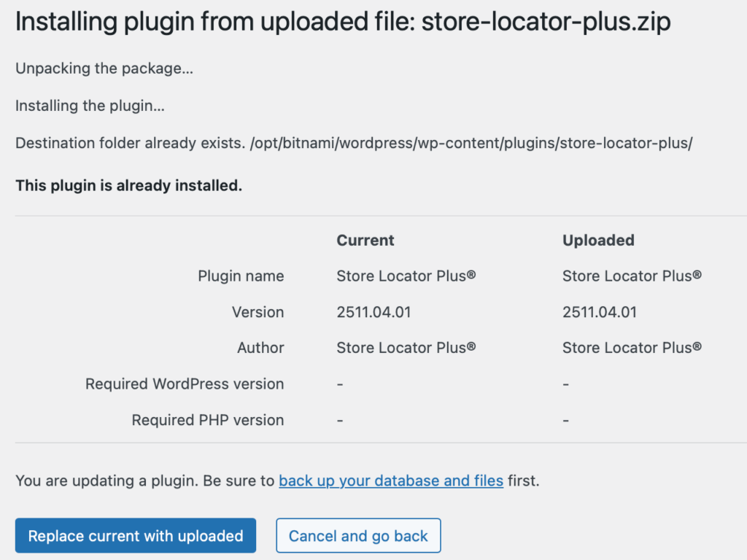Click the Unpacking the package text line

point(104,69)
